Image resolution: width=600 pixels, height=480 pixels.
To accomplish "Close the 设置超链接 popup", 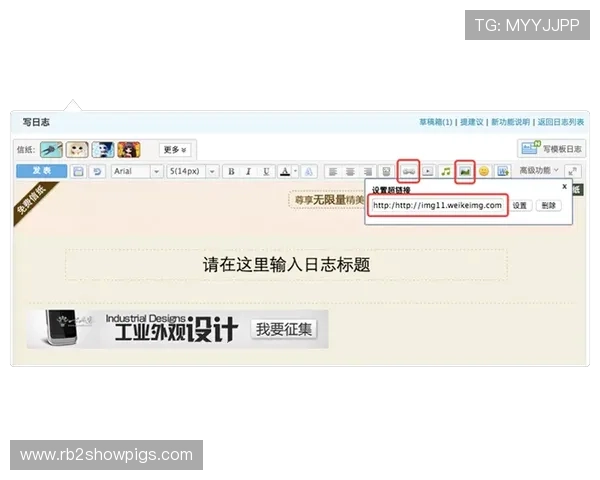I will point(564,186).
